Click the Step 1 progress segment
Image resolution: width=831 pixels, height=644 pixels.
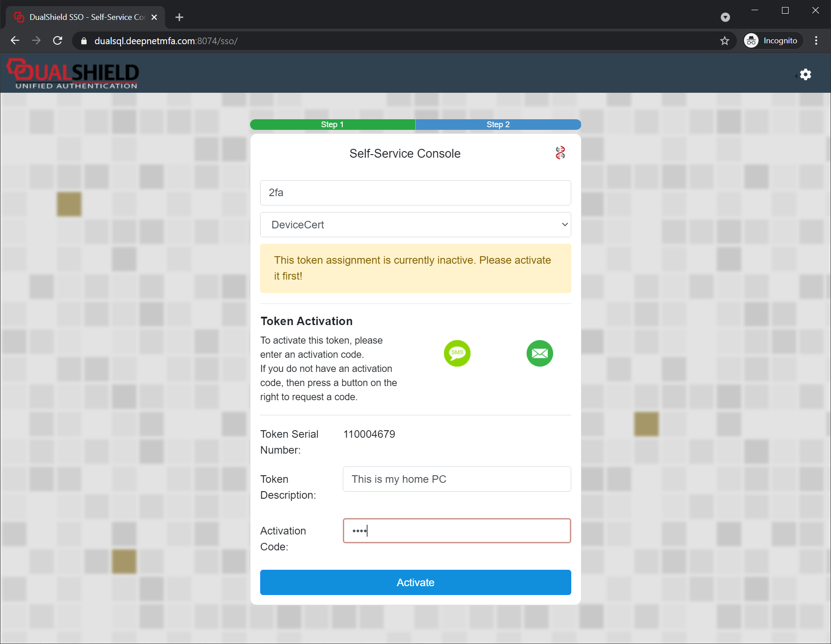click(332, 125)
